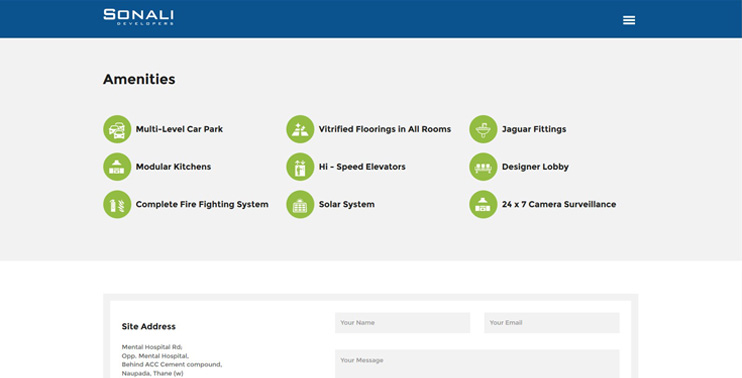The width and height of the screenshot is (742, 378).
Task: Click the Opp. Mental Hospital address line
Action: point(155,356)
